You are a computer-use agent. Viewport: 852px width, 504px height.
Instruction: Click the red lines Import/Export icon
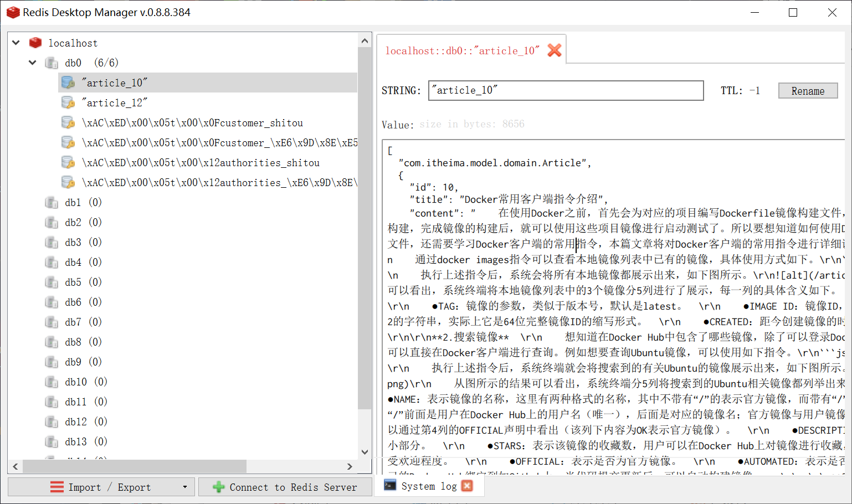[57, 487]
